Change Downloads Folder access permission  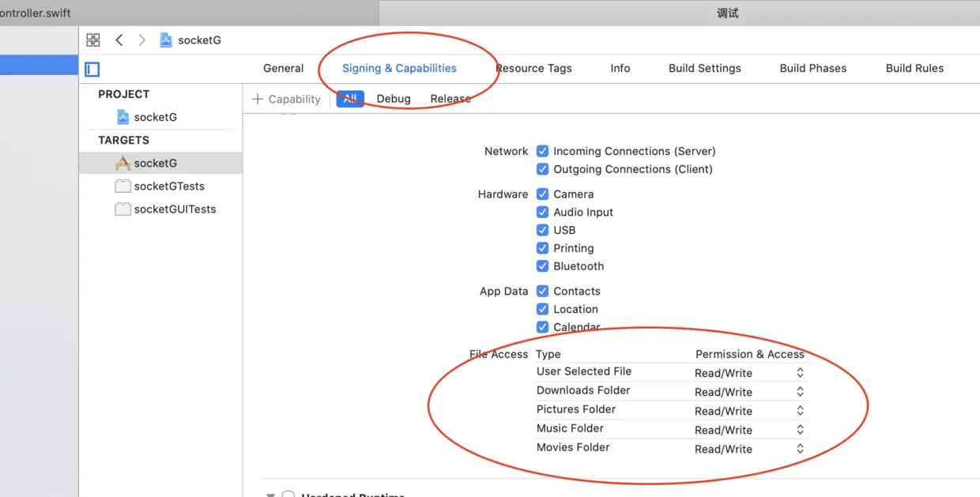(x=800, y=392)
